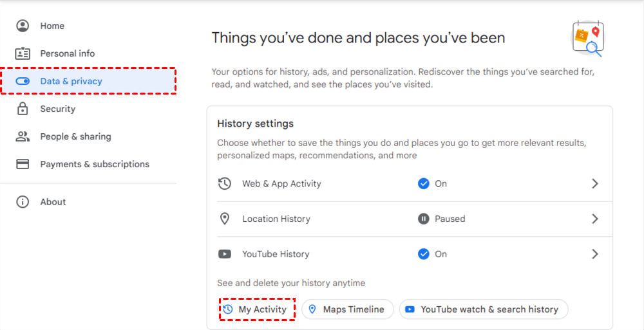Viewport: 644px width, 330px height.
Task: Click the Security padlock icon
Action: pos(23,109)
